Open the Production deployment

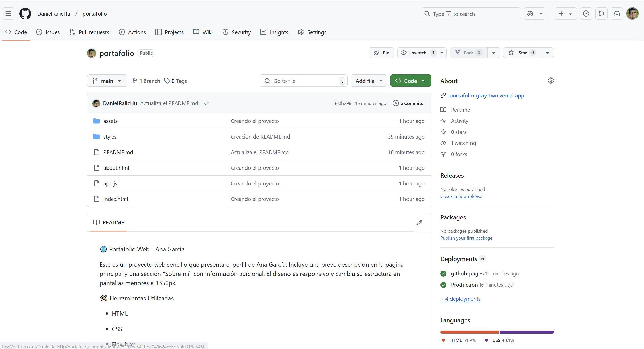point(464,285)
